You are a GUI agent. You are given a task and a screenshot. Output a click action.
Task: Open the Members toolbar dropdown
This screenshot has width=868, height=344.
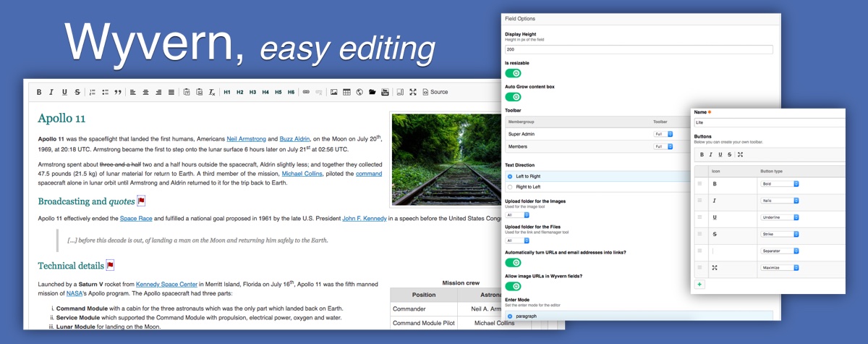pos(663,146)
